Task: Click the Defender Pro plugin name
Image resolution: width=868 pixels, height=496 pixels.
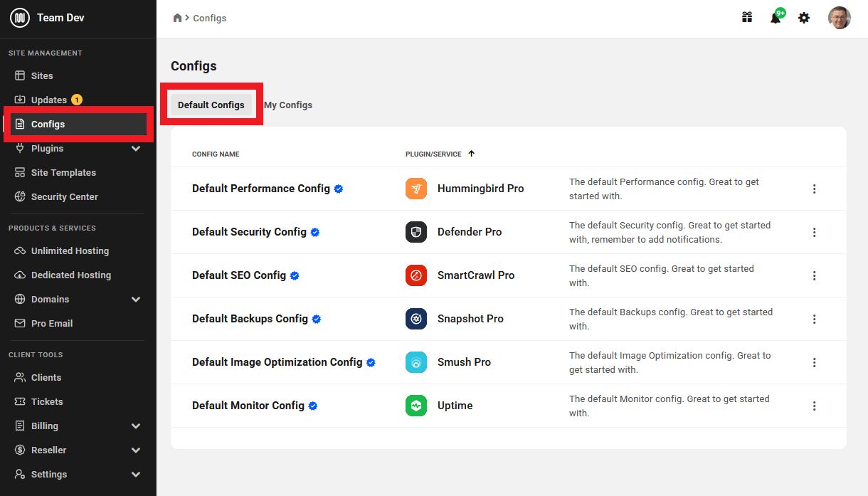Action: [x=470, y=232]
